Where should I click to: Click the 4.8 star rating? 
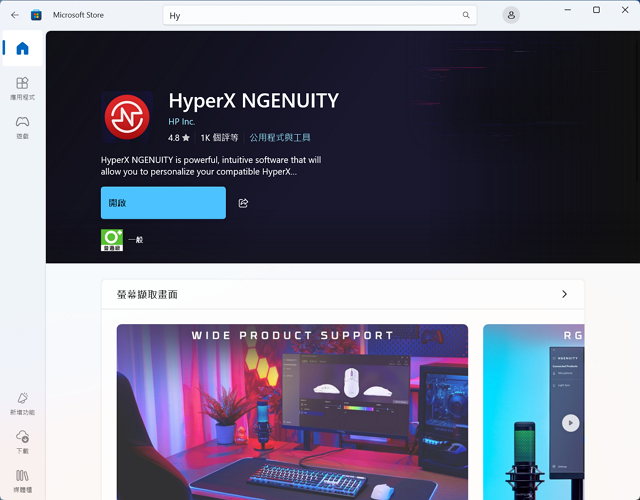(179, 138)
